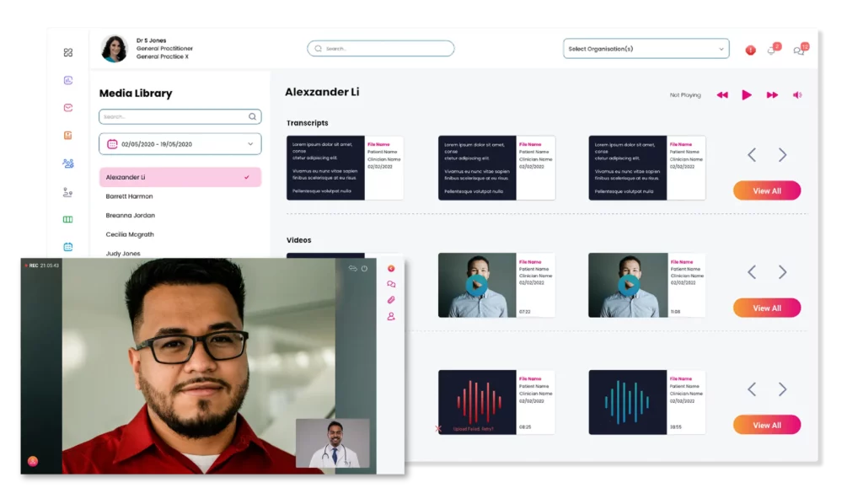Select patient Alexzander Li in list

[180, 177]
